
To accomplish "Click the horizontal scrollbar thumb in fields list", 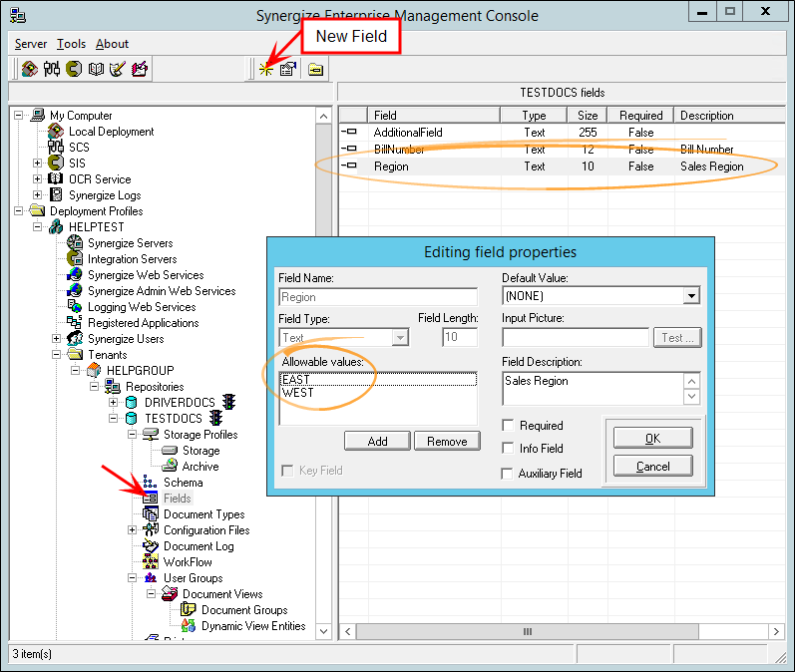I will pos(528,631).
